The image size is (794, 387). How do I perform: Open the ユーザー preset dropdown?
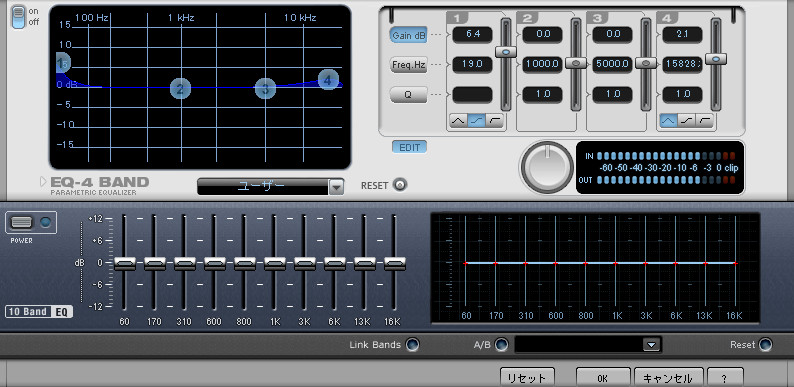coord(336,187)
